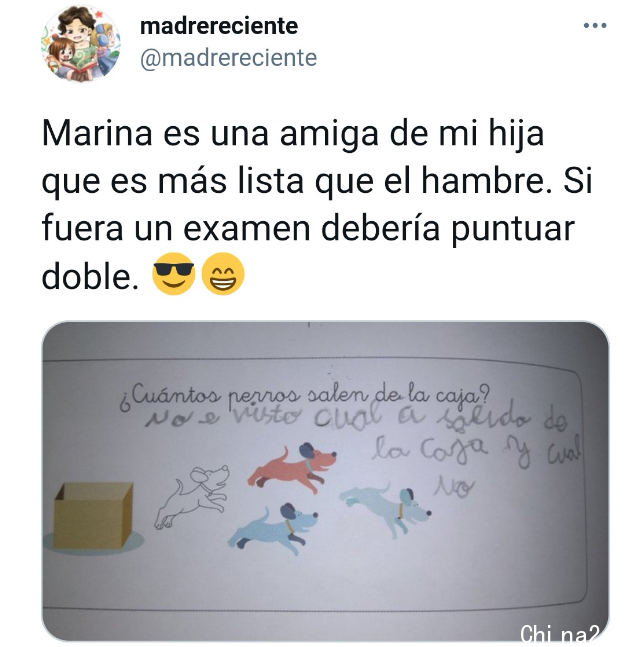Click the cardboard box in the photo
The image size is (631, 647).
(x=94, y=516)
